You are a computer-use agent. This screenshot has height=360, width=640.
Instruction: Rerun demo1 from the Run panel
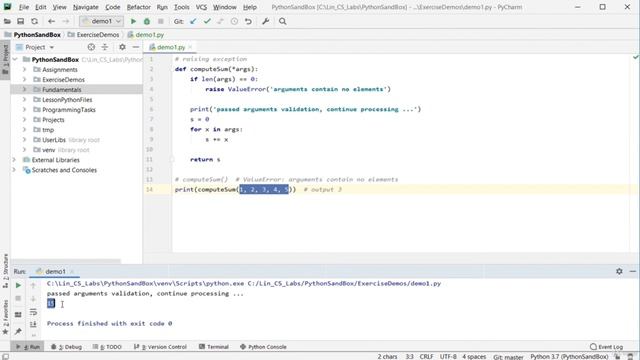coord(18,286)
